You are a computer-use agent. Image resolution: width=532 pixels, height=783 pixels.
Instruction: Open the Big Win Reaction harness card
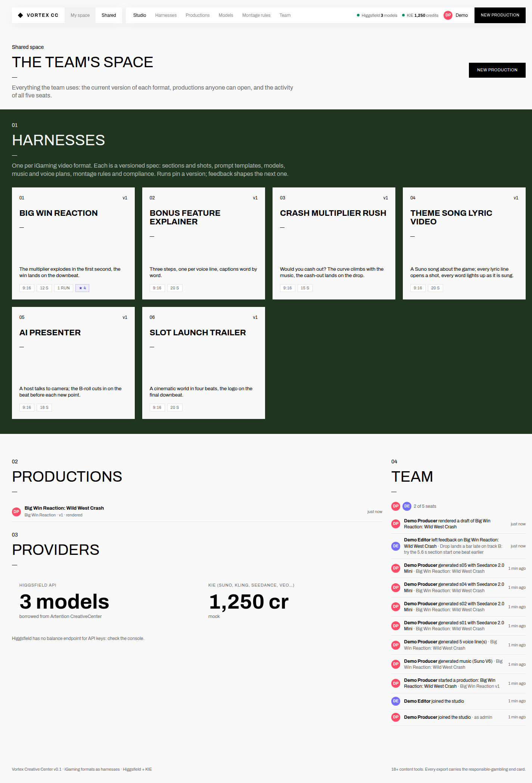(x=73, y=243)
